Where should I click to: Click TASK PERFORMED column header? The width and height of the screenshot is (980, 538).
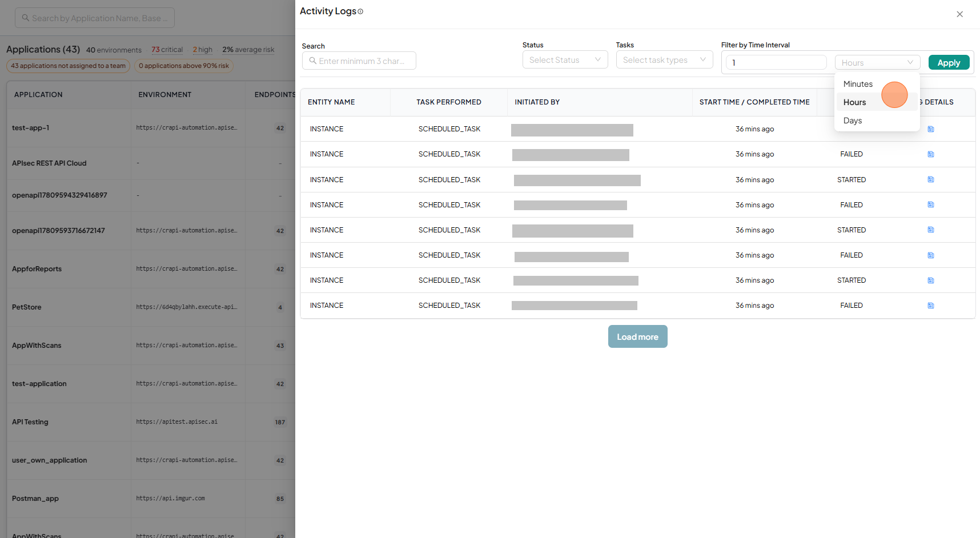pos(448,102)
